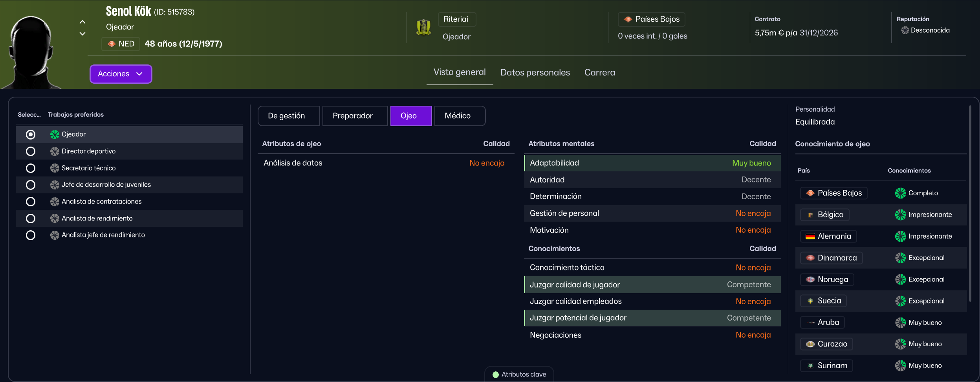Open Surinam in scouting knowledge list
This screenshot has width=980, height=382.
click(826, 365)
